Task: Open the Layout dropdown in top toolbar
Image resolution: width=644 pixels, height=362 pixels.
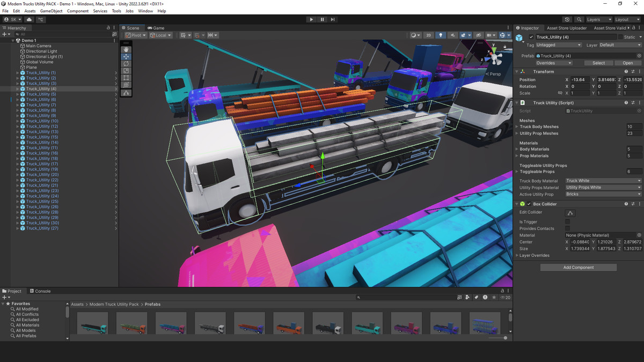Action: pyautogui.click(x=627, y=19)
